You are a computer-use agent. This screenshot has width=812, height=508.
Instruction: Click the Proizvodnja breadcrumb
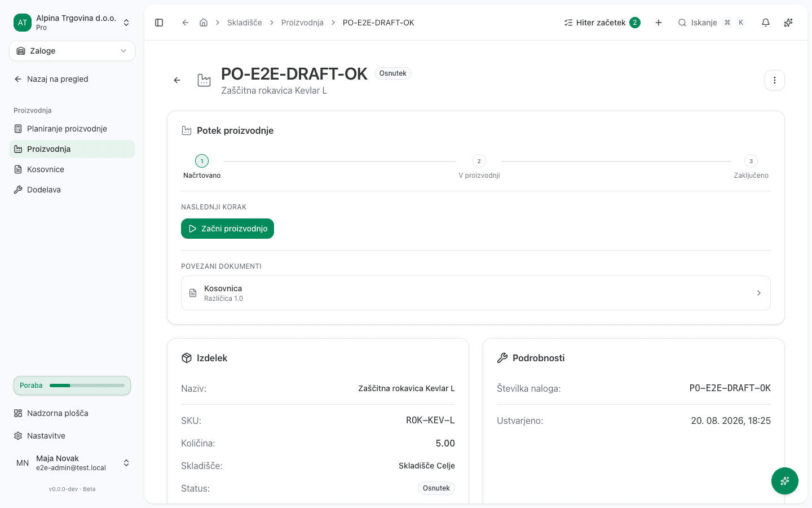click(302, 23)
